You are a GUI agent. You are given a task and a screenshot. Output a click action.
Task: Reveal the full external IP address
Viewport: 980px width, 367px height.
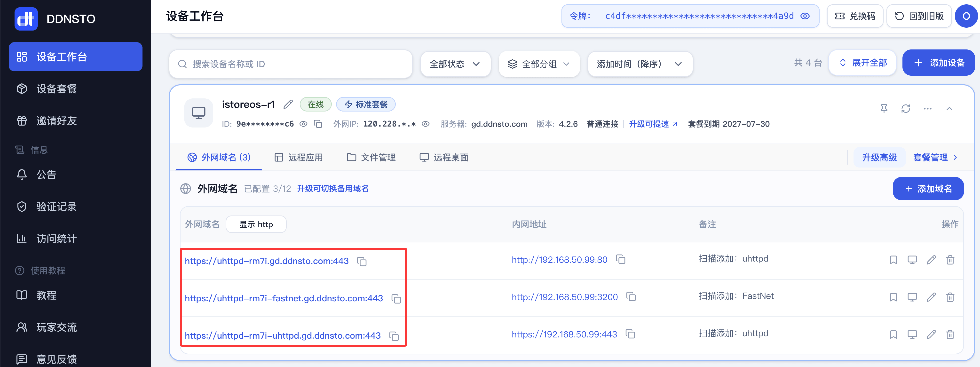pos(425,124)
